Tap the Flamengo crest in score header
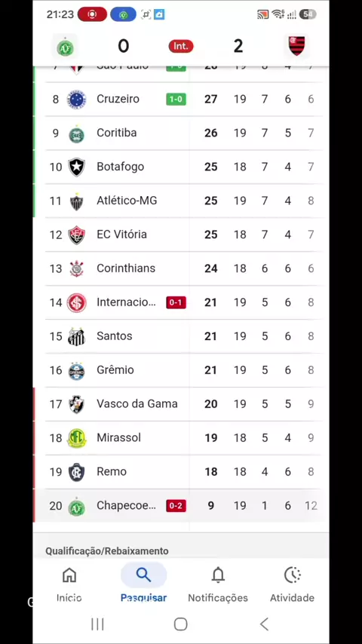 (x=296, y=46)
